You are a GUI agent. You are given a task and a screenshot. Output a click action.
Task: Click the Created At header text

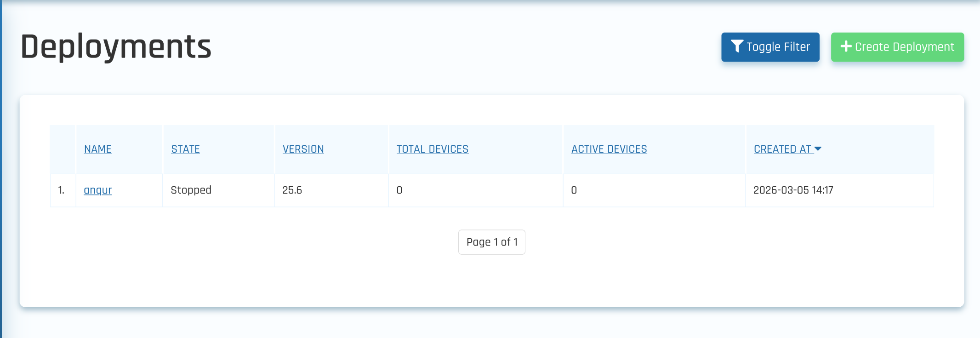782,149
